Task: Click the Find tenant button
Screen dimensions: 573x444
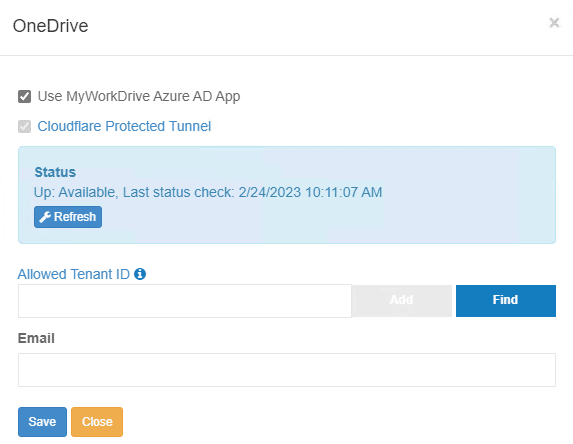Action: tap(506, 300)
